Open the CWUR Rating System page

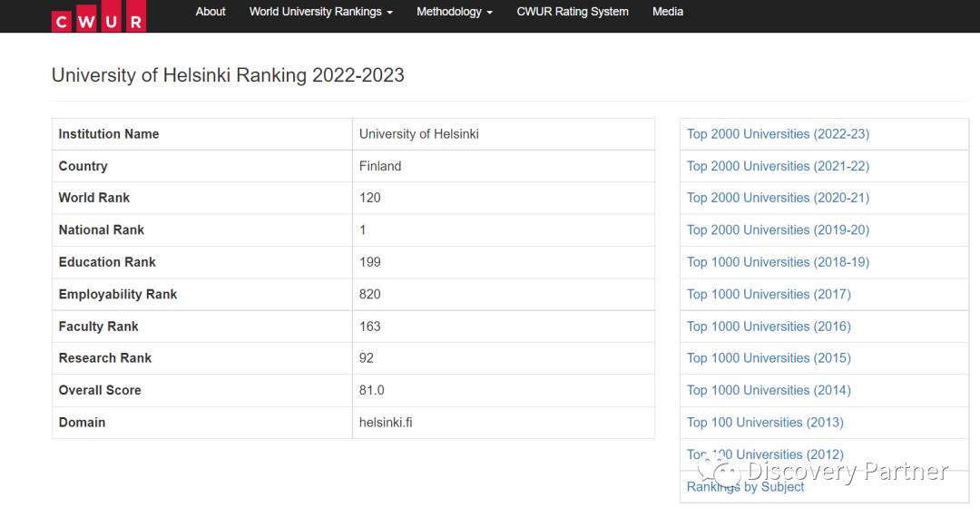[573, 12]
